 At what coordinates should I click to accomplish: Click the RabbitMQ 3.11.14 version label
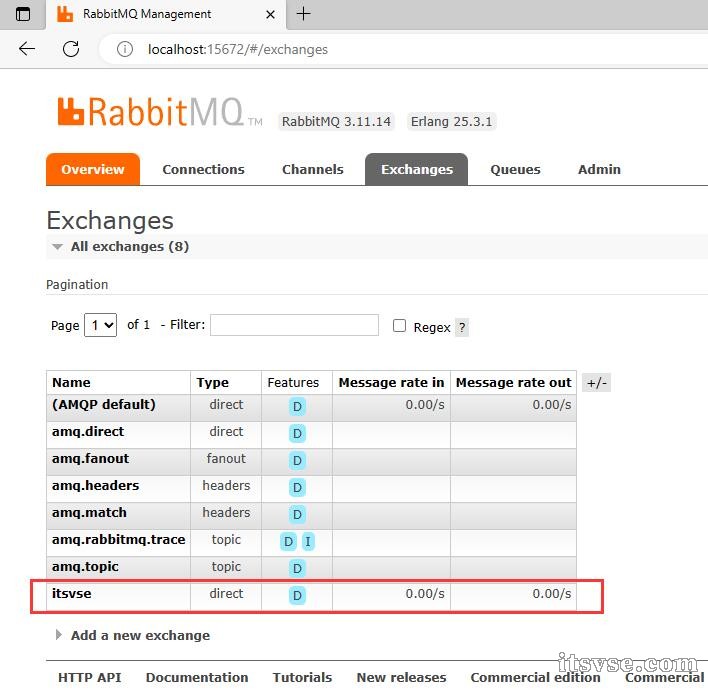pos(336,122)
